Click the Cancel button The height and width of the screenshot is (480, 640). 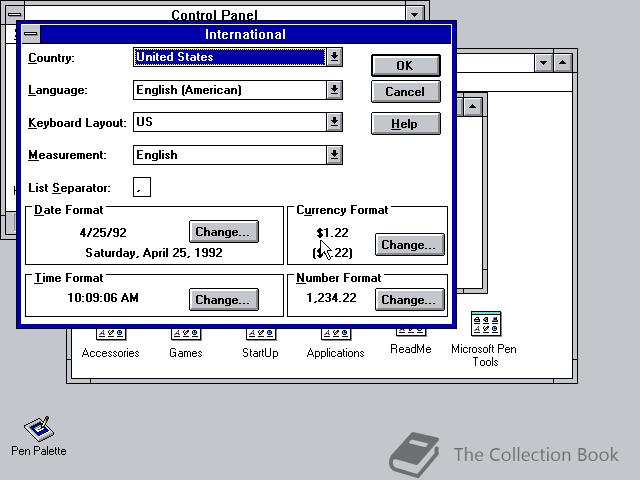(406, 91)
